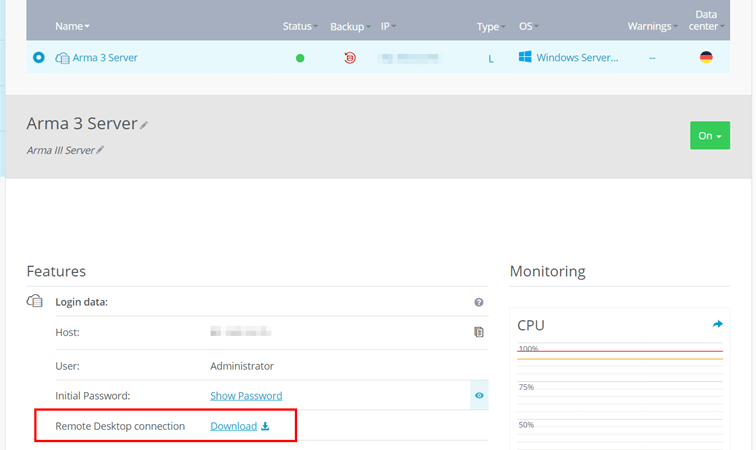The height and width of the screenshot is (450, 756).
Task: Click the blurred Host value
Action: (241, 332)
